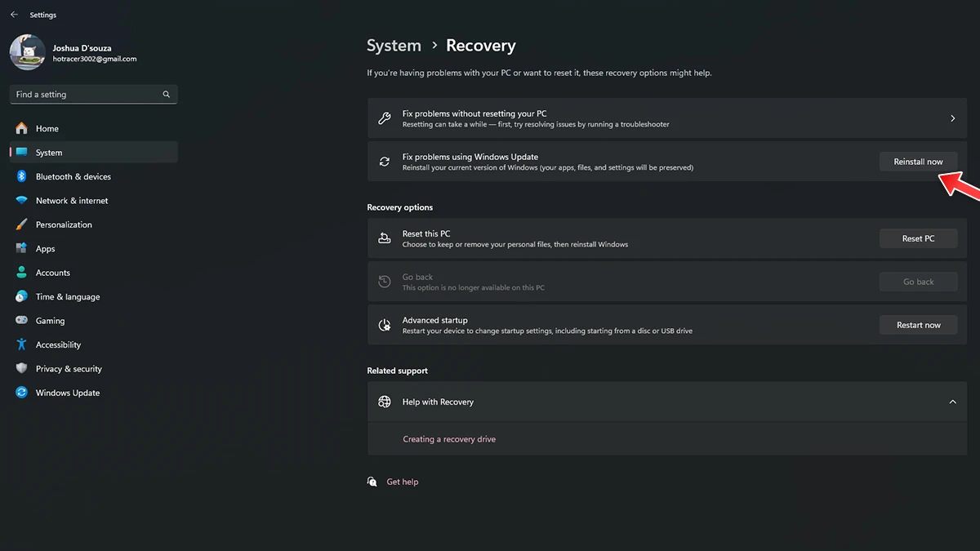Click the System monitor icon in sidebar
980x551 pixels.
coord(22,153)
